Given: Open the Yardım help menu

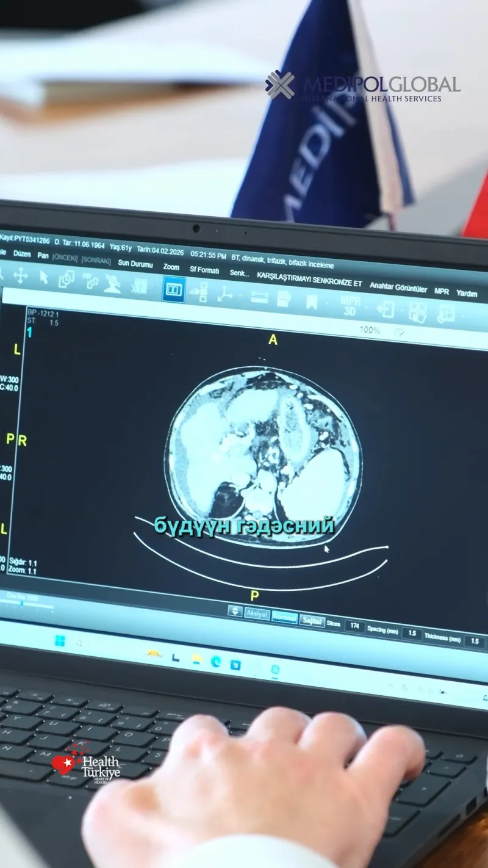Looking at the screenshot, I should pyautogui.click(x=467, y=294).
